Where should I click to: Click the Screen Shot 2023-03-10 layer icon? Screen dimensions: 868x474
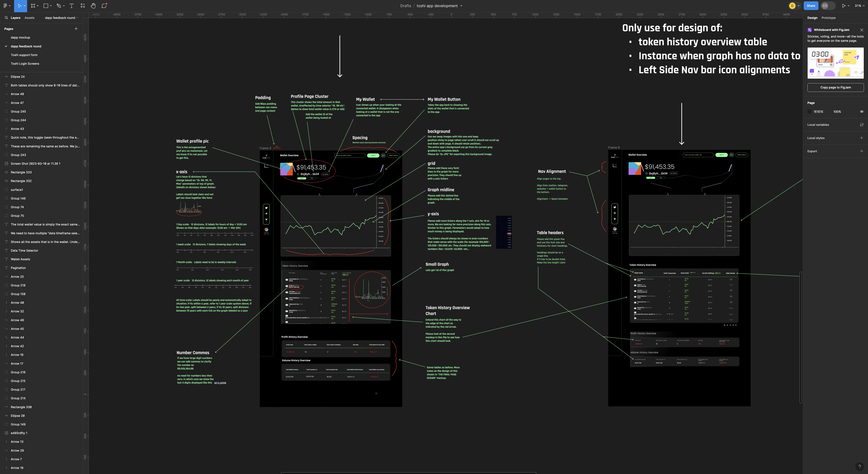pos(6,164)
